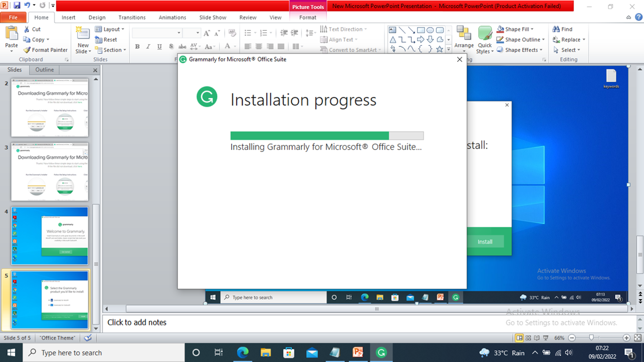Open Microsoft Edge from the taskbar

tap(243, 353)
